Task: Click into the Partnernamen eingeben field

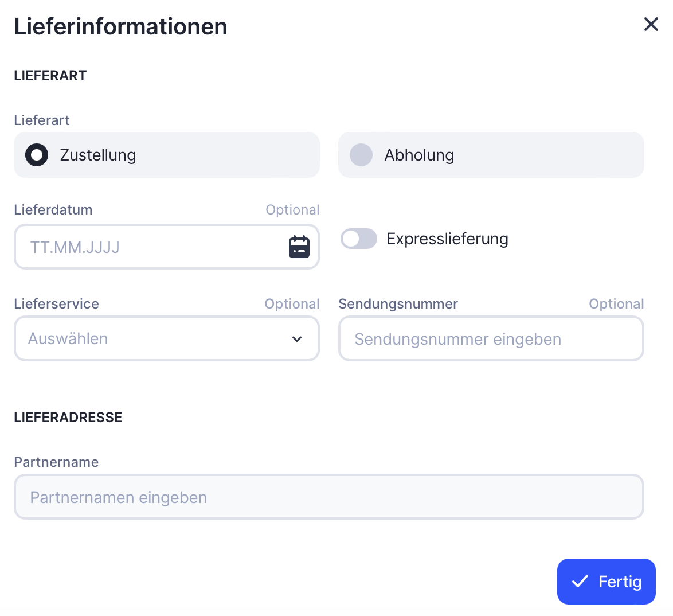Action: (328, 497)
